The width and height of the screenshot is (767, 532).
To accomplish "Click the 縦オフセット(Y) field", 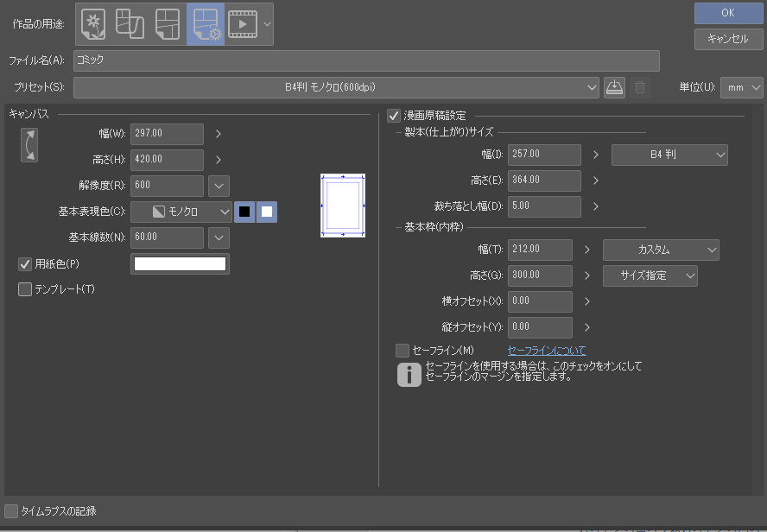I will tap(540, 327).
